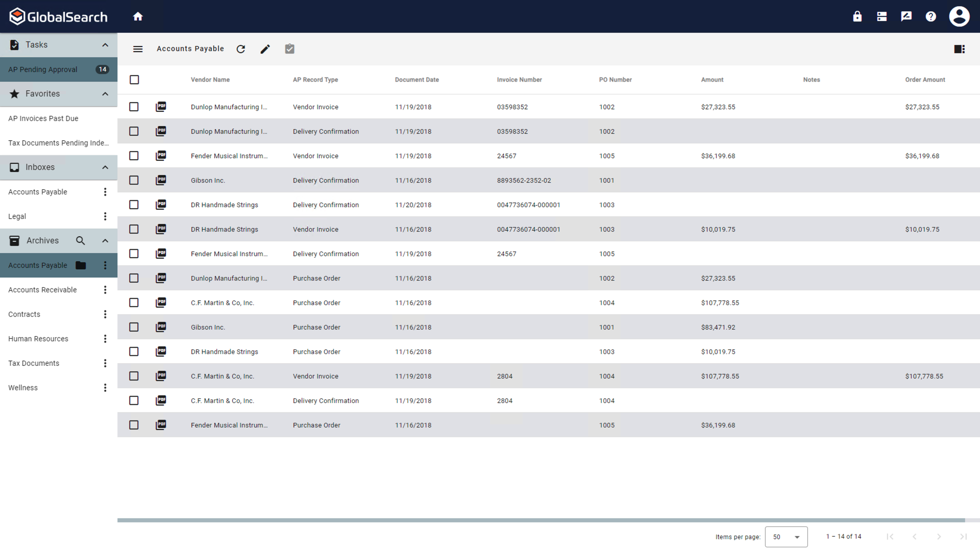Collapse the Tasks section
This screenshot has width=980, height=551.
click(105, 45)
